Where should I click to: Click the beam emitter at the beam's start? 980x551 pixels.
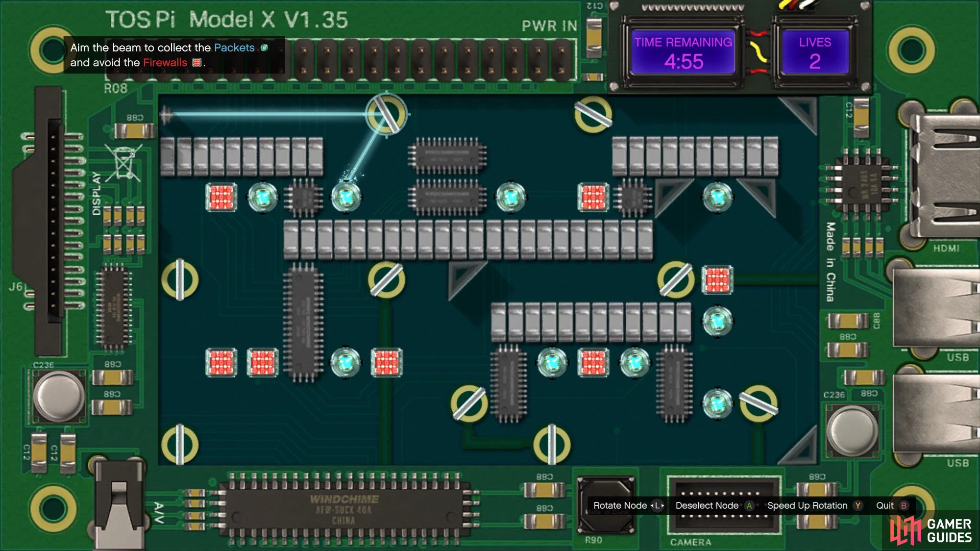click(x=165, y=115)
